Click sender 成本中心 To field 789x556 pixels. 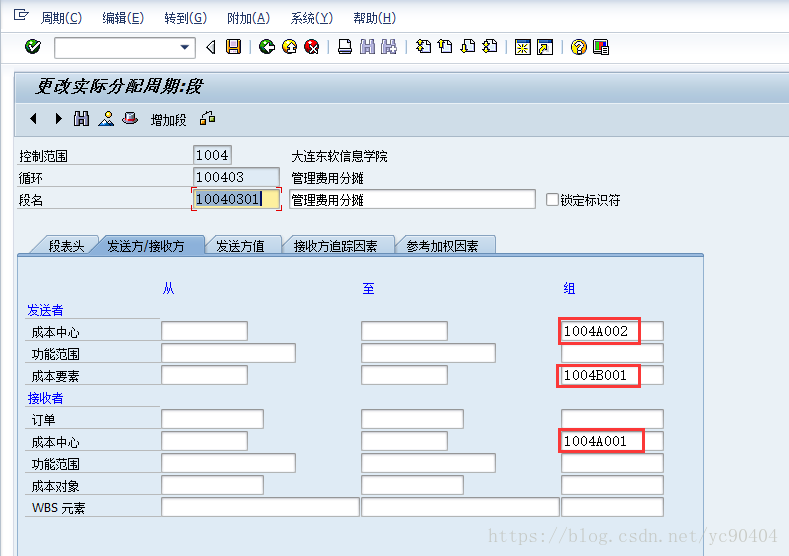tap(404, 331)
